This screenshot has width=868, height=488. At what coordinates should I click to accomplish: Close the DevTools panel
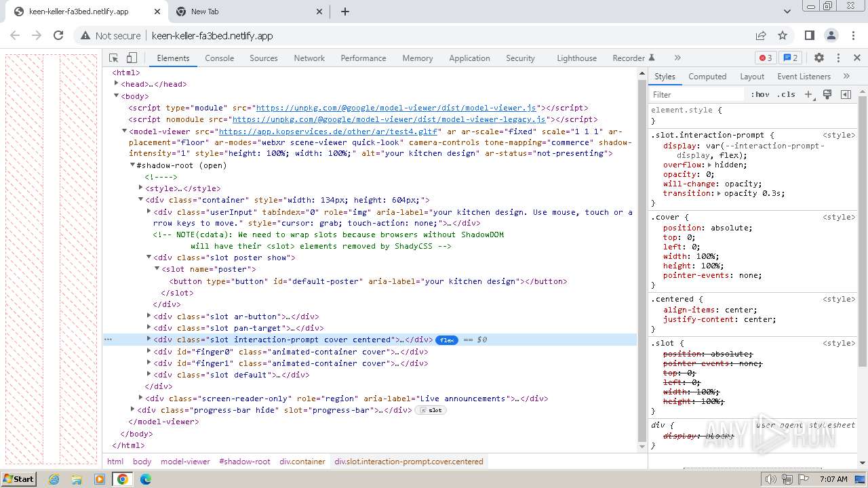857,58
